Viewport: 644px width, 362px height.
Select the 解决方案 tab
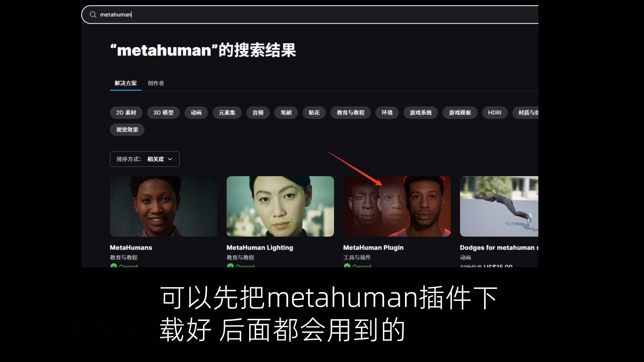[126, 83]
